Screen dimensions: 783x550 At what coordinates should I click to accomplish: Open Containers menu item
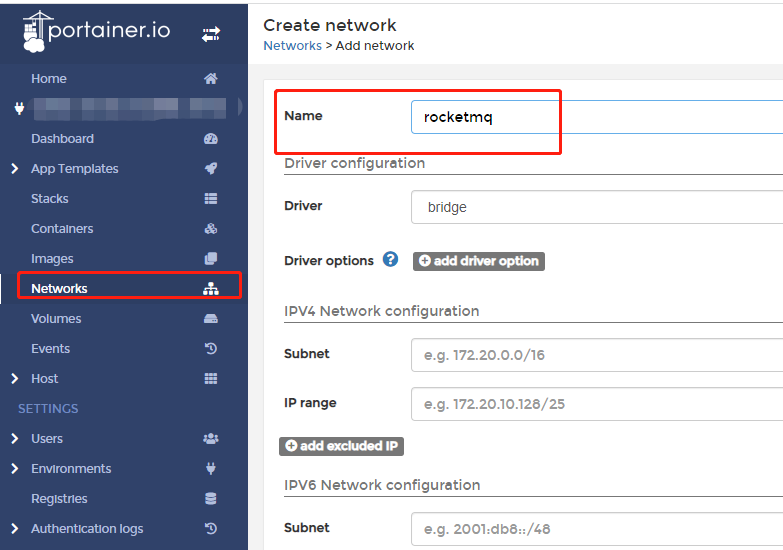point(62,229)
